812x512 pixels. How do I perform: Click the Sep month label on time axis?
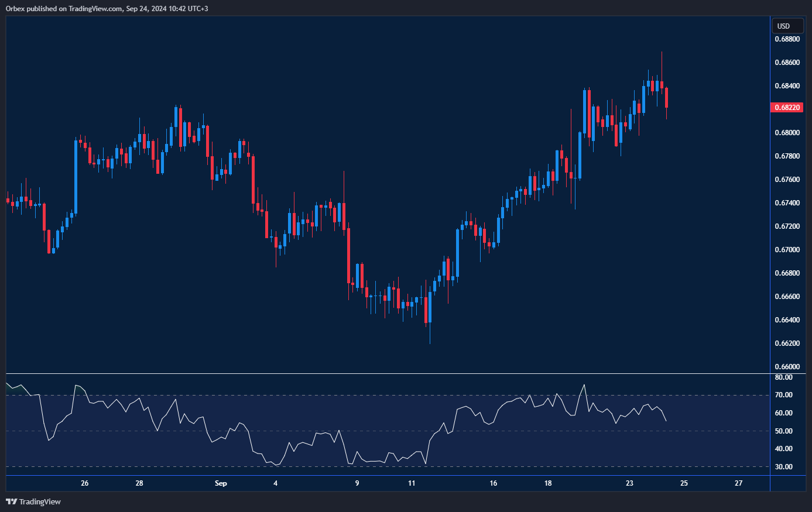(221, 483)
